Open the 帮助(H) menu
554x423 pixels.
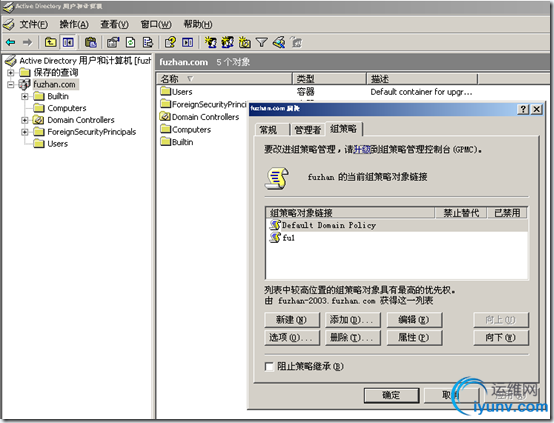click(198, 24)
